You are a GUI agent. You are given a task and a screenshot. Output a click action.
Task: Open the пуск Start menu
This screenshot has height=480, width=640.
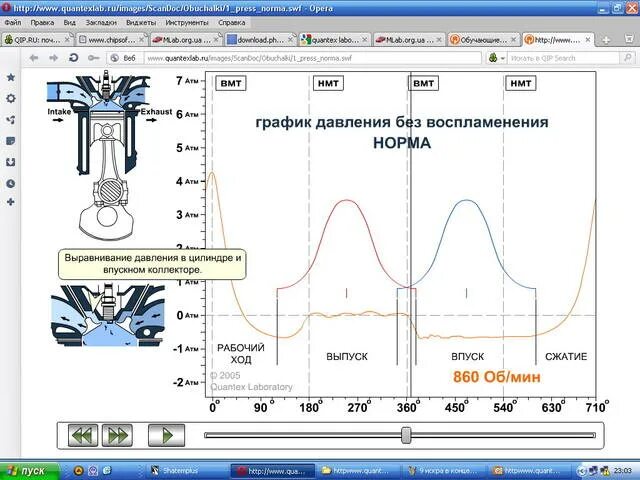tap(29, 471)
